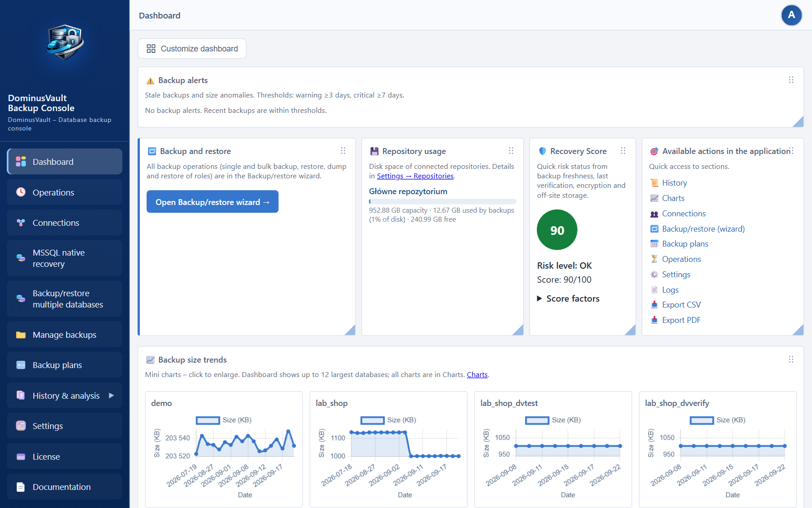
Task: Open Documentation in sidebar
Action: [65, 487]
